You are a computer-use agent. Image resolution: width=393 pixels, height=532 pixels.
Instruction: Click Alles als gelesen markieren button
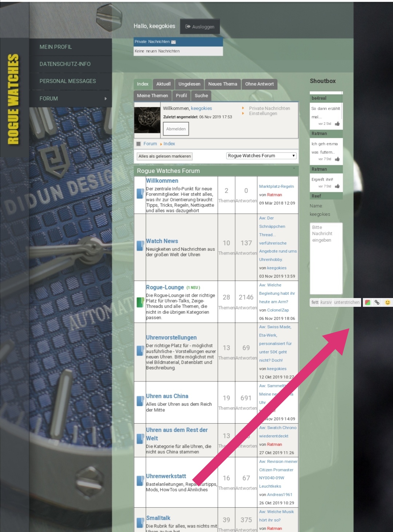[164, 156]
